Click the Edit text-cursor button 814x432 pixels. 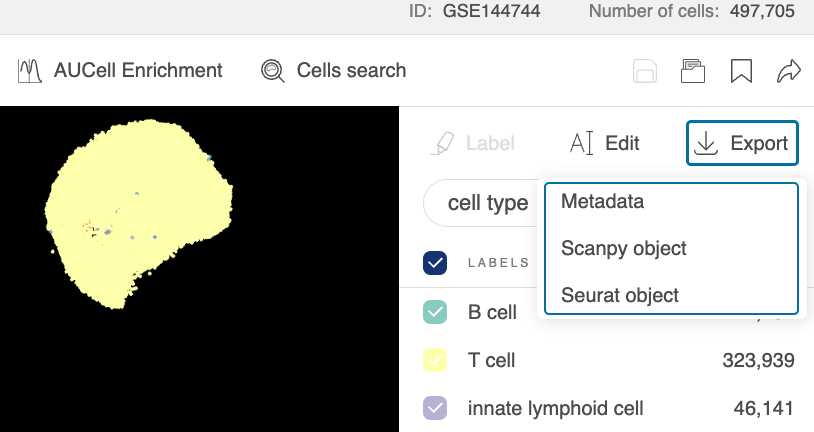[604, 144]
